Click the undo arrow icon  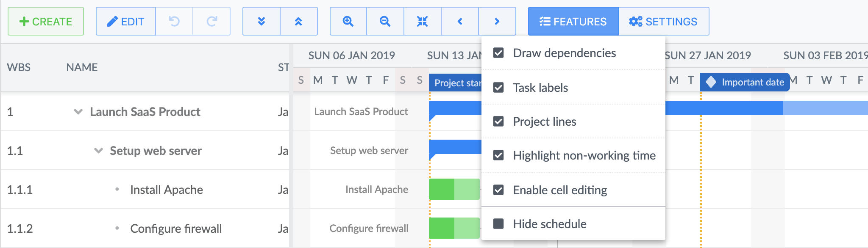point(174,21)
